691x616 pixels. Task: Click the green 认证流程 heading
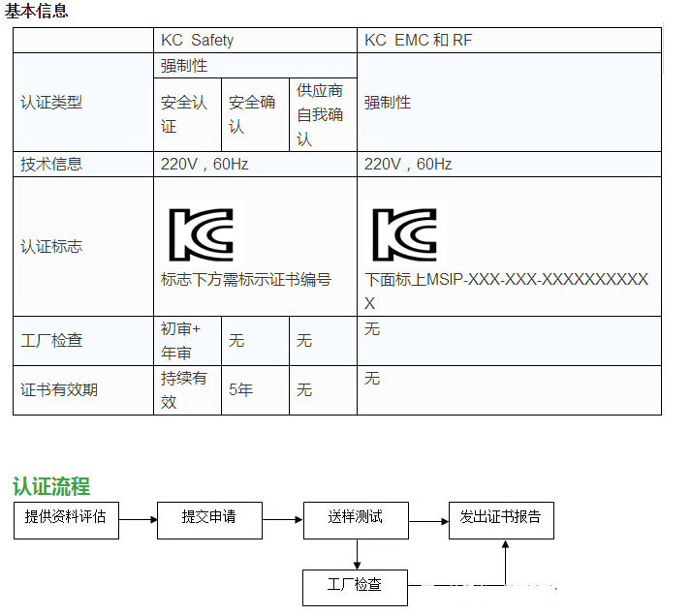point(50,485)
